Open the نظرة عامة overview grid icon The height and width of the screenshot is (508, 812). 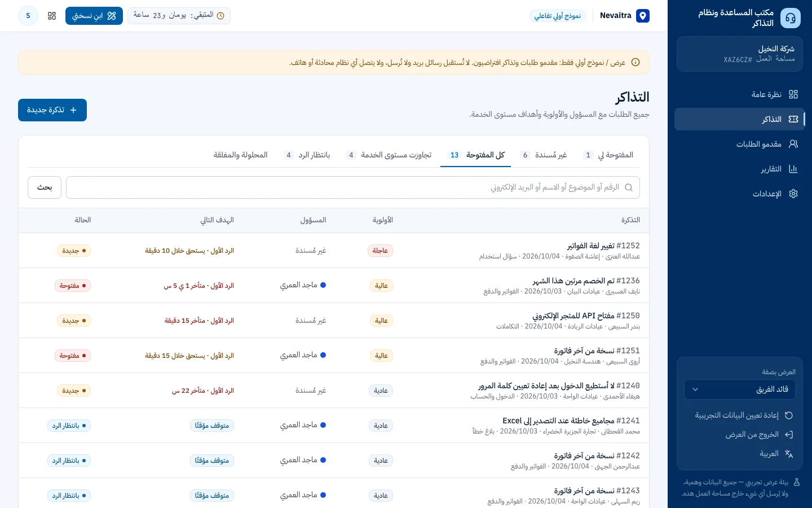[793, 94]
